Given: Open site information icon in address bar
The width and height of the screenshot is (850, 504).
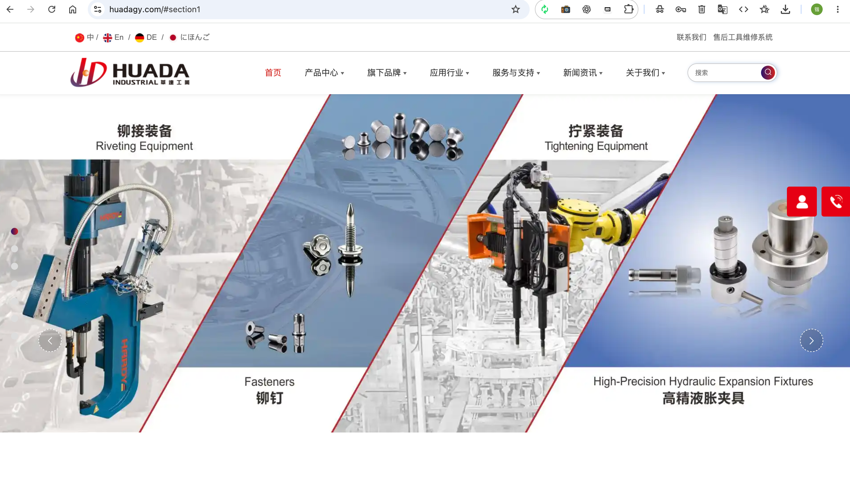Looking at the screenshot, I should (97, 9).
